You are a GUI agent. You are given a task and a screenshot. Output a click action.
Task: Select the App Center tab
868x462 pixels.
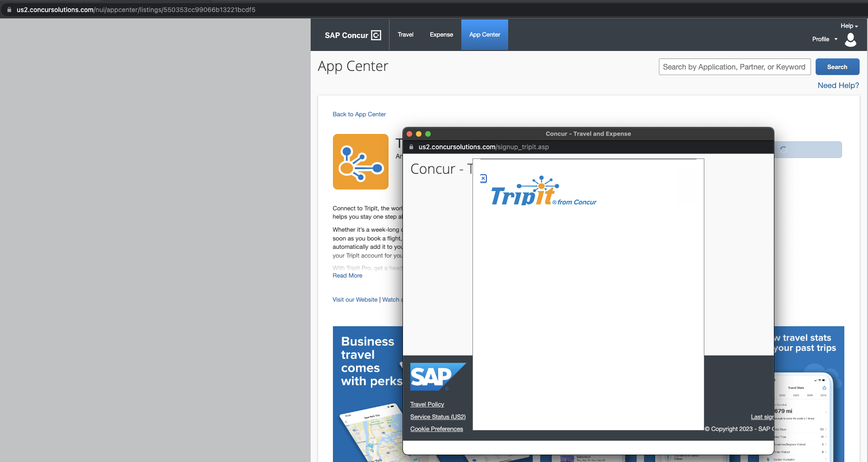[x=485, y=35]
